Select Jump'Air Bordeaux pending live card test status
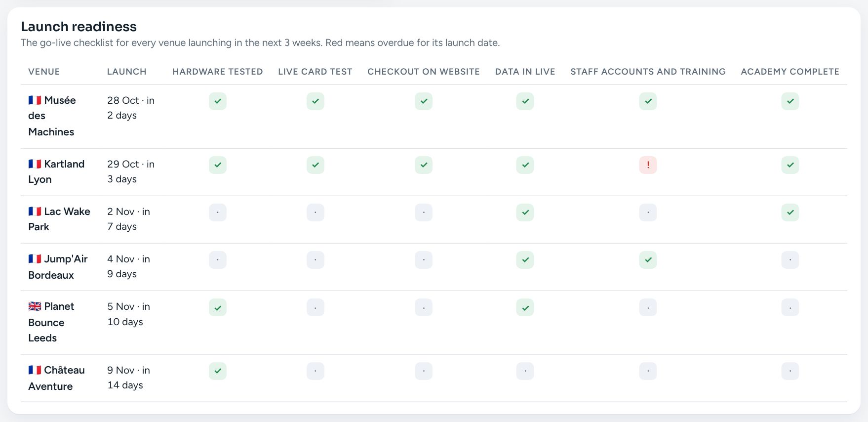Viewport: 868px width, 422px height. 316,260
